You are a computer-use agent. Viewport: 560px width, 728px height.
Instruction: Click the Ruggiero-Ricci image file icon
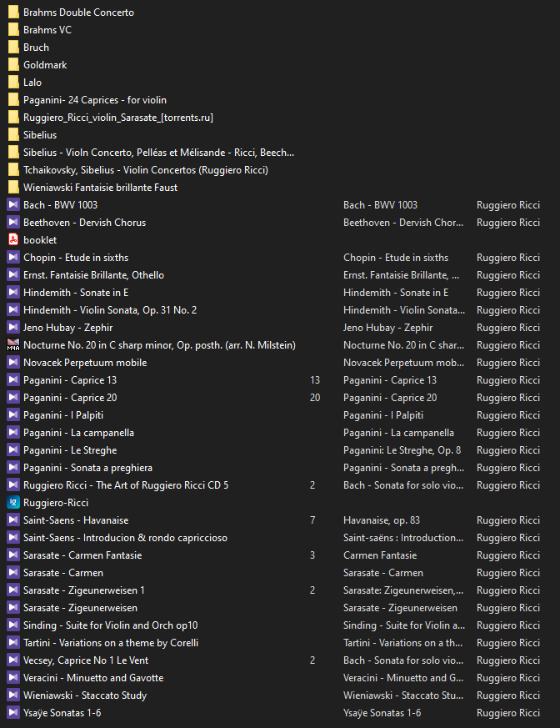click(x=12, y=503)
